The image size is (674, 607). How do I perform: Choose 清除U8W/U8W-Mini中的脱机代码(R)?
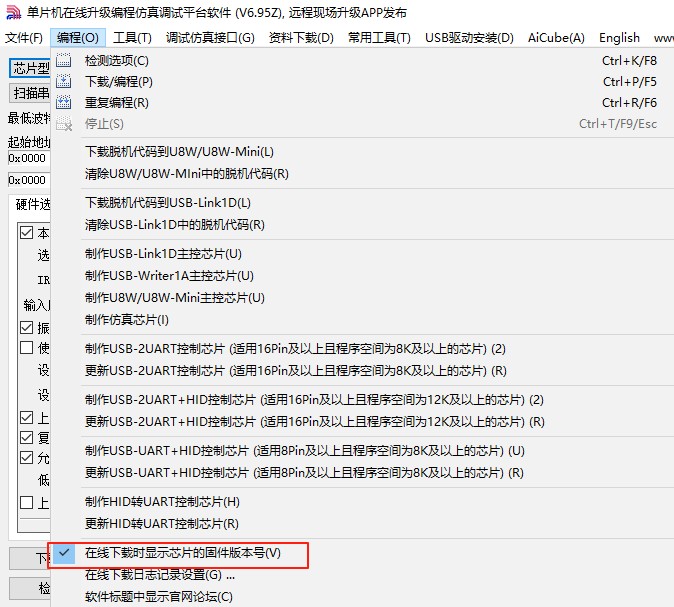pos(362,174)
